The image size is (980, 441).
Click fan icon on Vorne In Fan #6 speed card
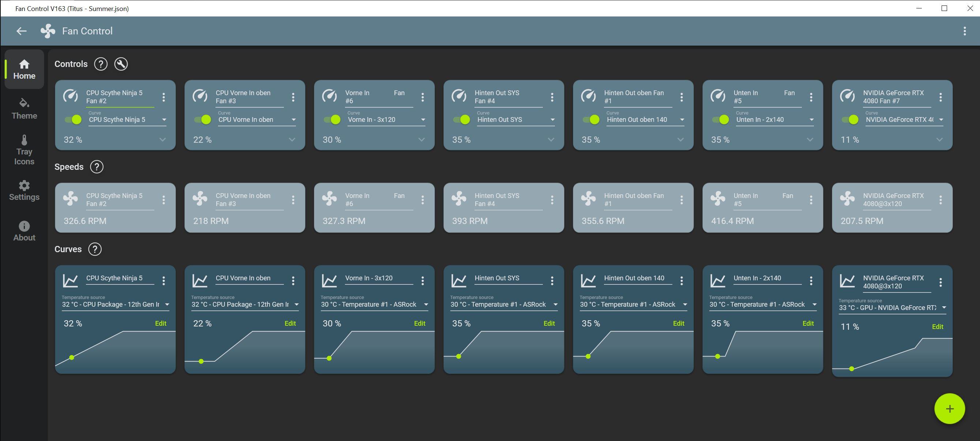point(329,198)
